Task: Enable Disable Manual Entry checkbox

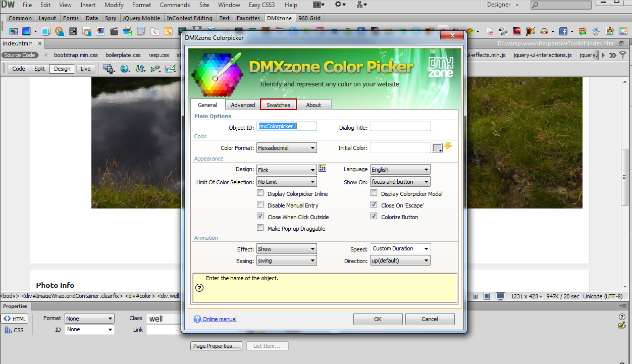Action: tap(260, 205)
